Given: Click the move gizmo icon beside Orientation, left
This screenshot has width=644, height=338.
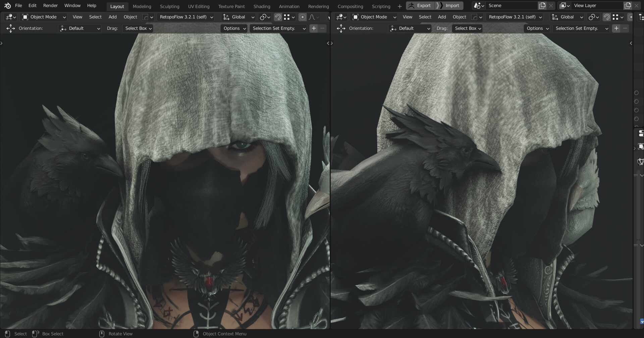Looking at the screenshot, I should point(10,28).
